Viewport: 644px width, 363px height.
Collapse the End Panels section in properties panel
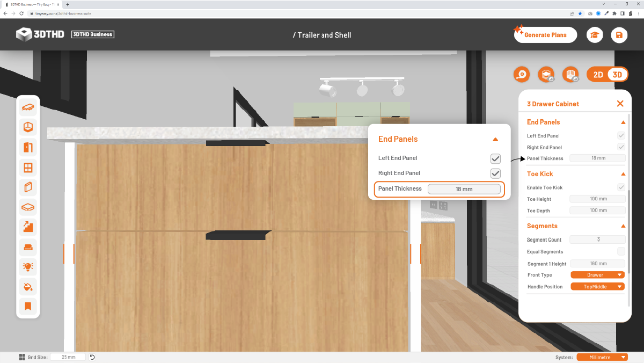click(623, 122)
